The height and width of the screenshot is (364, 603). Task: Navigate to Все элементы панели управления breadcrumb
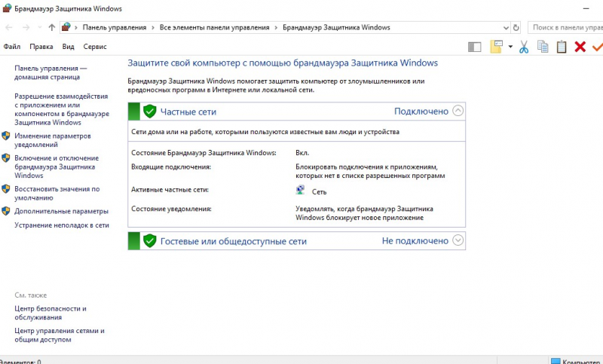point(215,28)
